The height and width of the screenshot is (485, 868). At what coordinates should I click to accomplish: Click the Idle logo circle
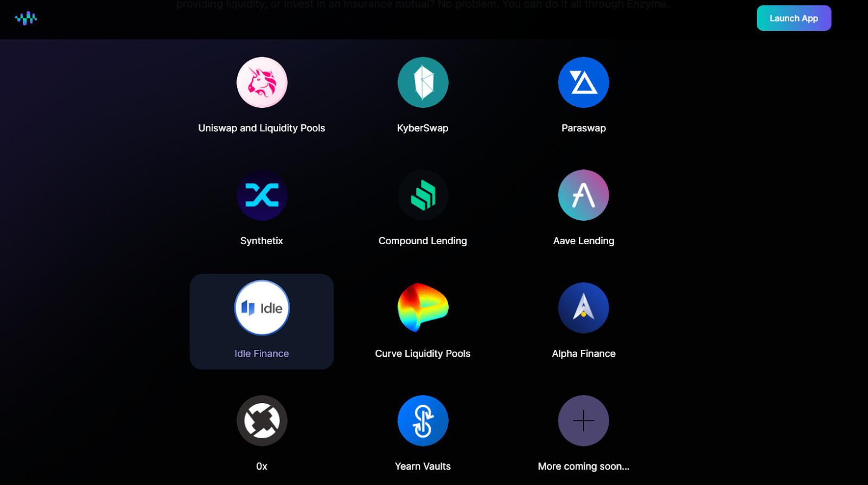[x=262, y=308]
